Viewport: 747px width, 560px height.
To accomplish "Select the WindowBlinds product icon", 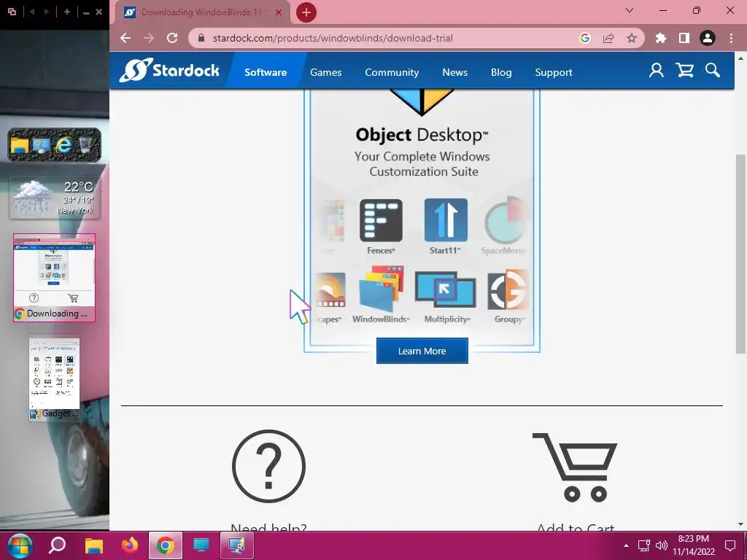I will pos(381,289).
